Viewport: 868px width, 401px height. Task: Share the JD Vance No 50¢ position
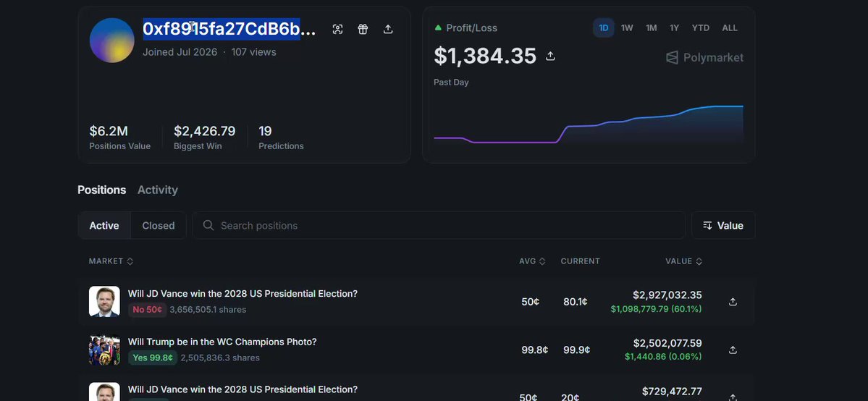point(733,302)
